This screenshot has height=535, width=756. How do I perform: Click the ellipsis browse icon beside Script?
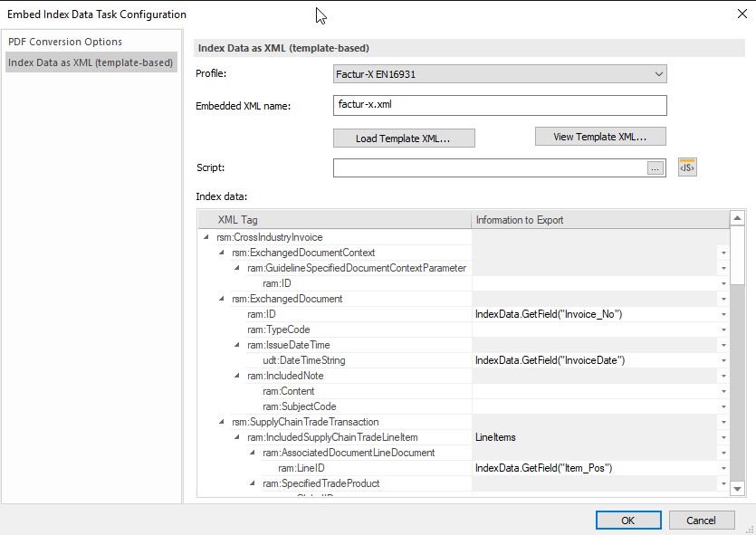(x=656, y=167)
